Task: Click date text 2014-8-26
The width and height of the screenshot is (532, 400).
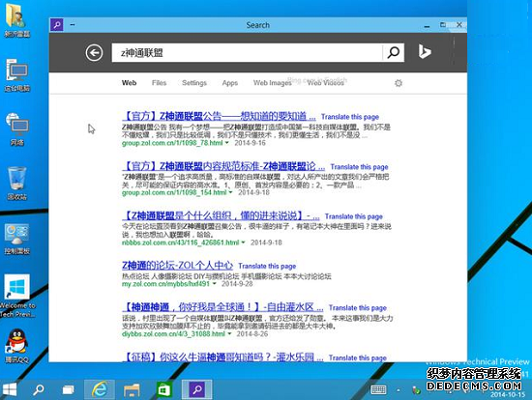Action: 252,334
